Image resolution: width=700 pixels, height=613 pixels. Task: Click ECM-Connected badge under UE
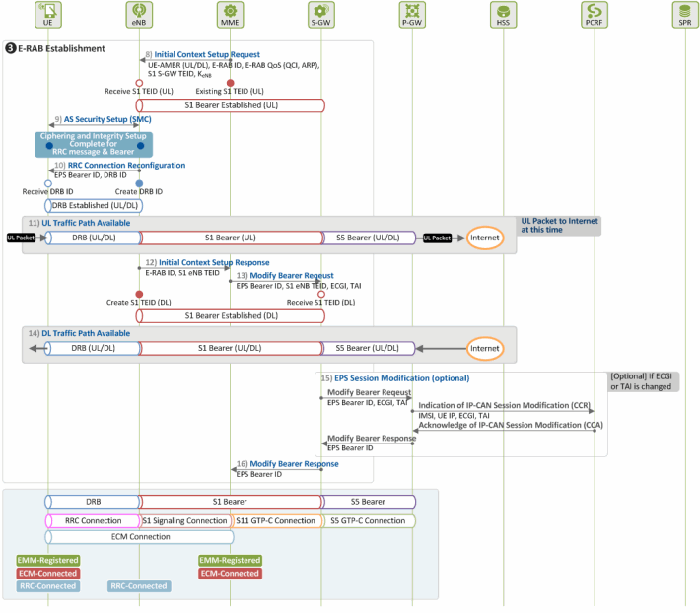click(47, 574)
